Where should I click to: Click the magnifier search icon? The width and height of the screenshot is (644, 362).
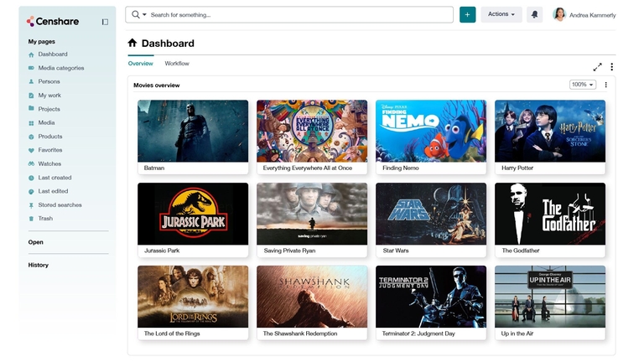point(136,15)
